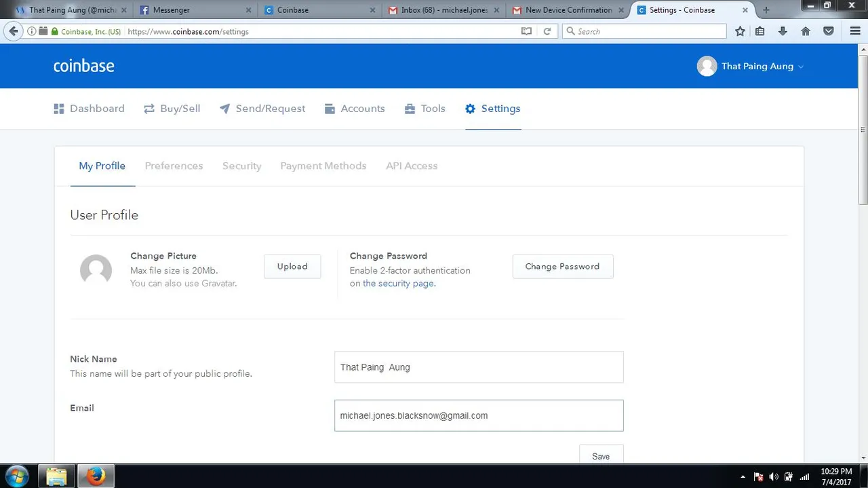The height and width of the screenshot is (488, 868).
Task: Open a new browser tab with plus
Action: pos(766,10)
